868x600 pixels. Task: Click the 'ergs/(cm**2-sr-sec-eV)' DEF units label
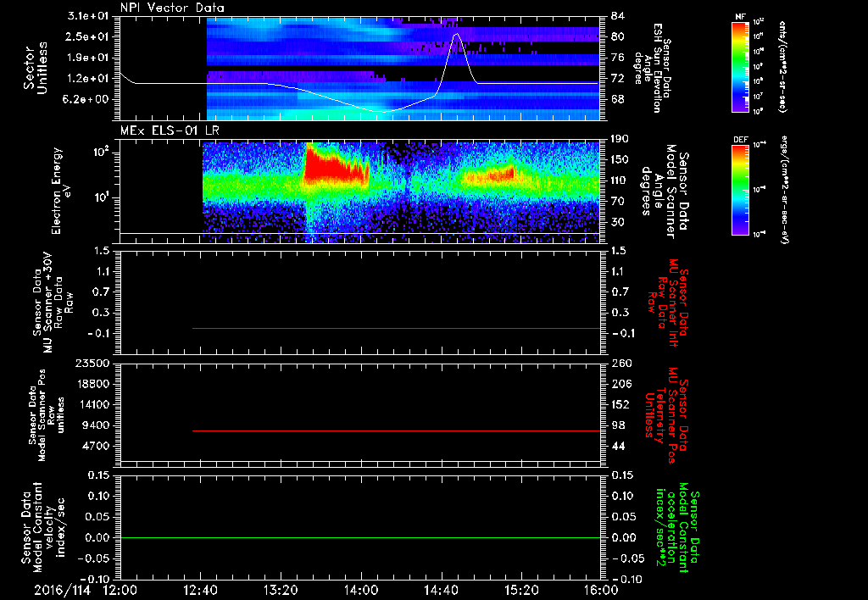tap(783, 190)
